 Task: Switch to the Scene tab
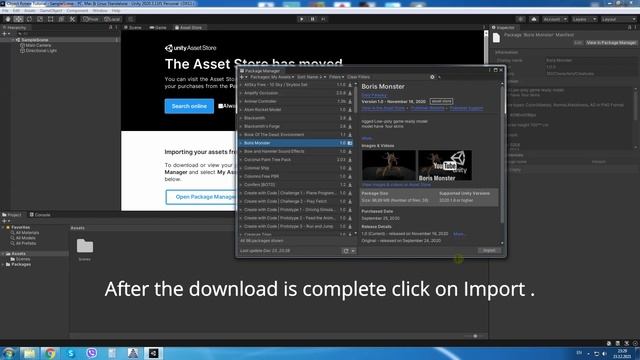click(133, 28)
